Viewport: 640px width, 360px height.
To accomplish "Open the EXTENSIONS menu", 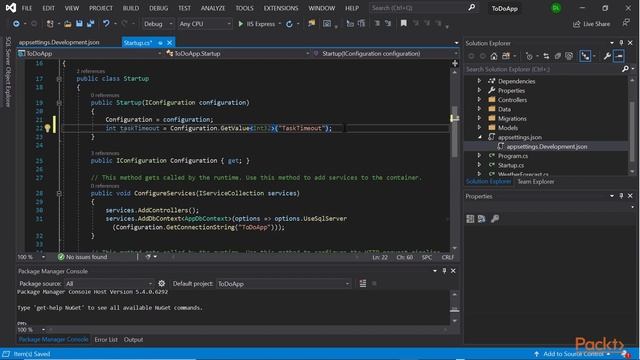I will click(281, 8).
